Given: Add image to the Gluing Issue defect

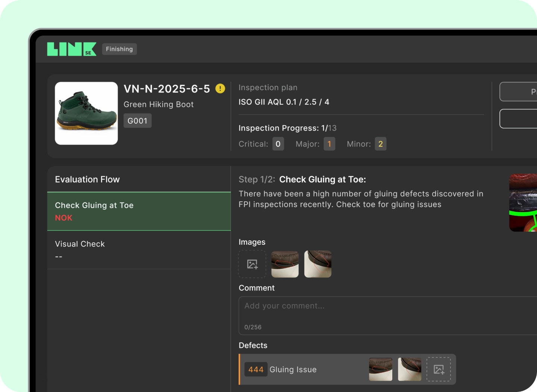Looking at the screenshot, I should point(439,369).
